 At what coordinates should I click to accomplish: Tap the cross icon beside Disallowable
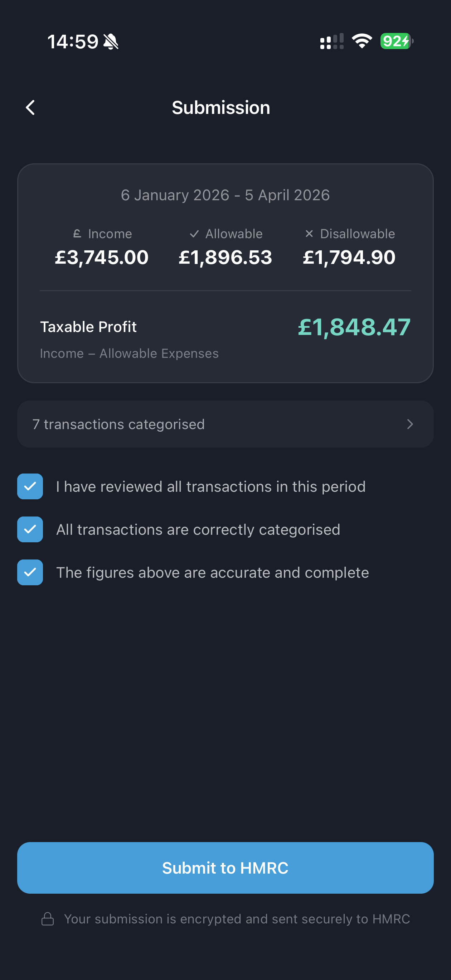(309, 234)
